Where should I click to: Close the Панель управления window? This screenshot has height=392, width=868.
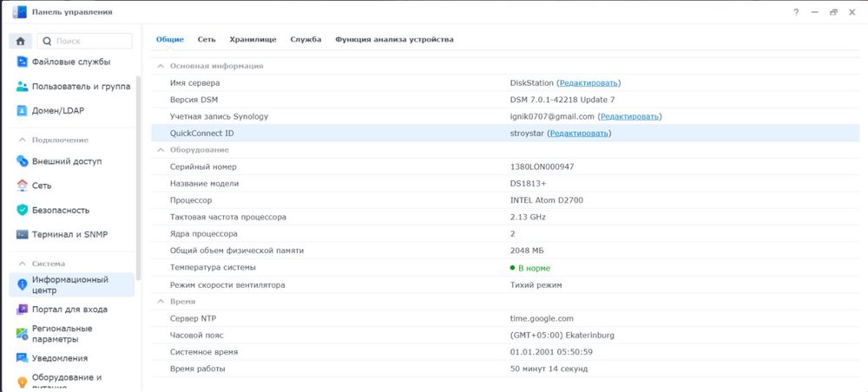[852, 12]
